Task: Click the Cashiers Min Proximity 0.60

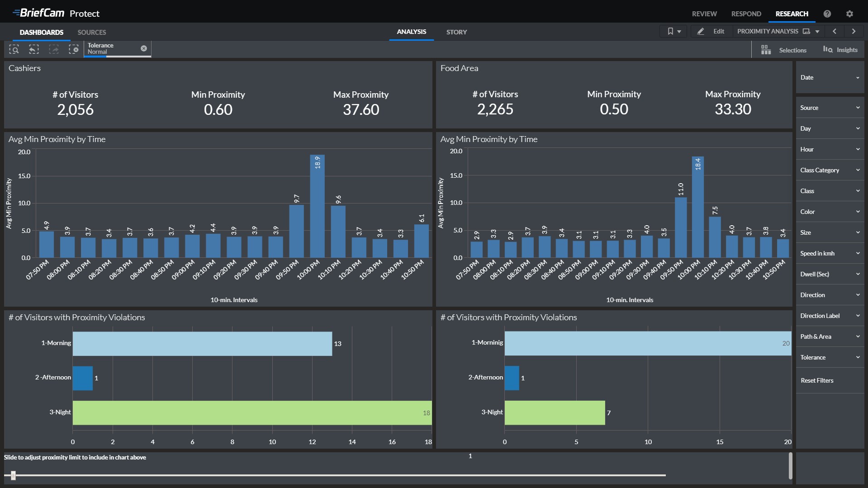Action: tap(218, 109)
